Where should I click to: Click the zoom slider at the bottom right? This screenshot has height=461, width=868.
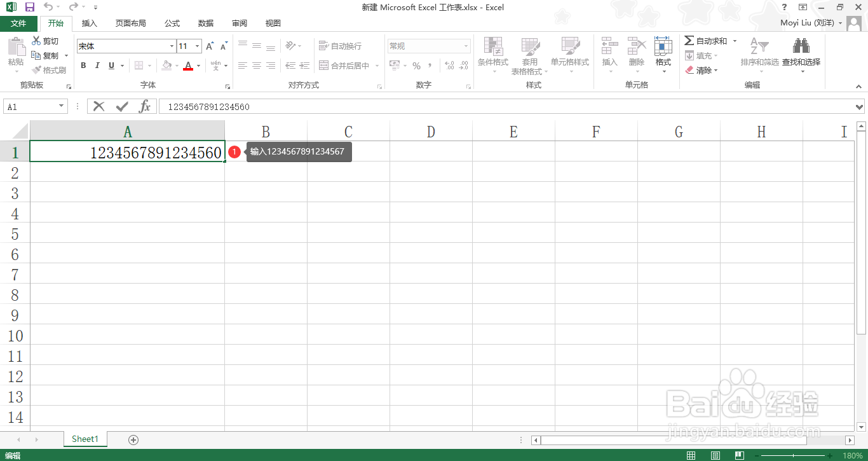click(793, 455)
